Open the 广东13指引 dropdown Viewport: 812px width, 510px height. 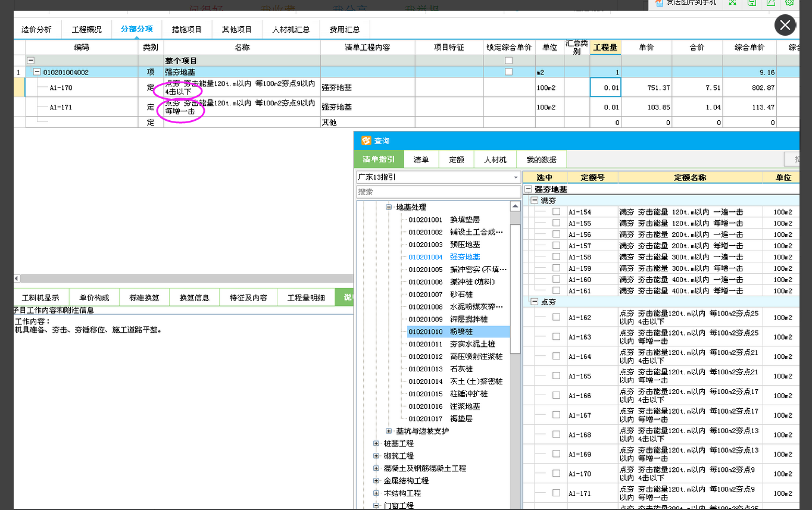[516, 177]
